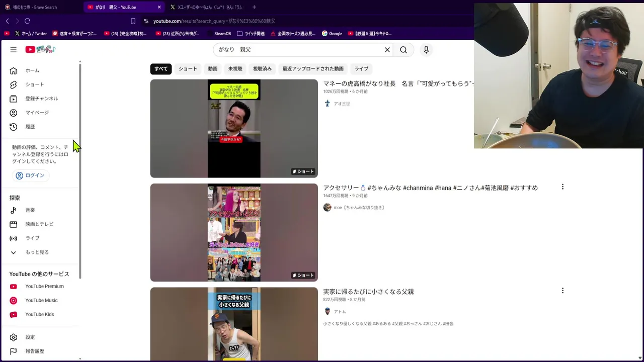Open the moe【ちゃんみな切り抜き】 channel
Image resolution: width=644 pixels, height=362 pixels.
[359, 208]
